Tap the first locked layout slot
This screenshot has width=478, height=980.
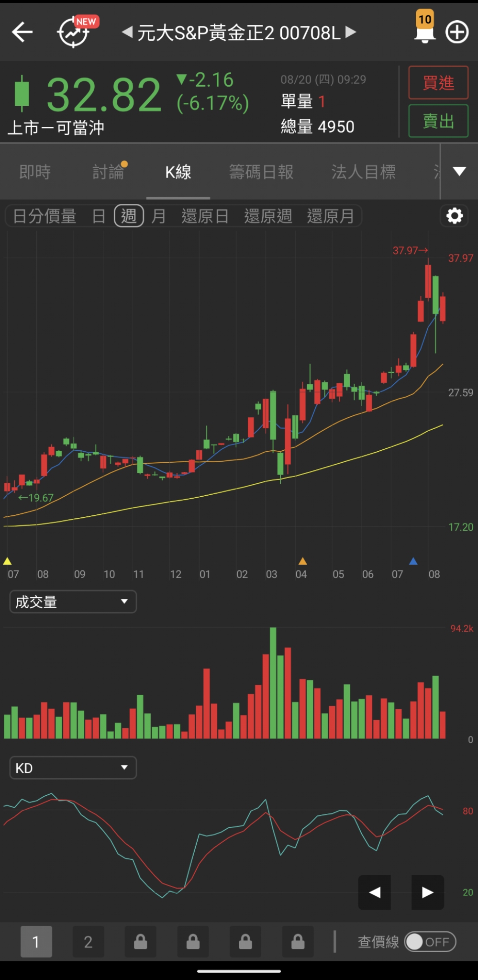[x=141, y=942]
